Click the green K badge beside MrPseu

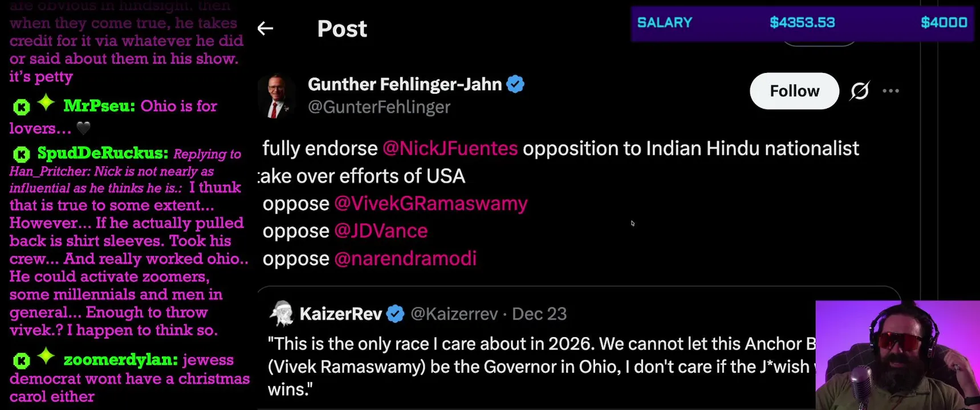[21, 106]
